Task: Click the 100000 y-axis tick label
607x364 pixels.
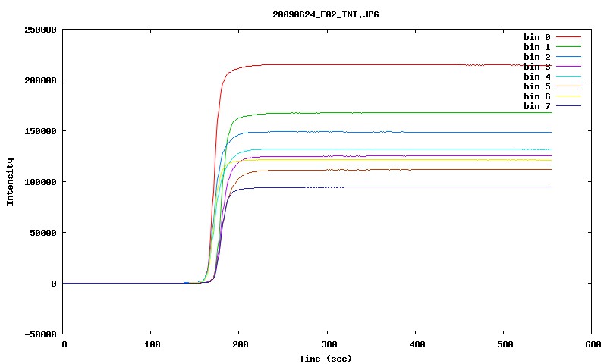Action: pyautogui.click(x=41, y=182)
